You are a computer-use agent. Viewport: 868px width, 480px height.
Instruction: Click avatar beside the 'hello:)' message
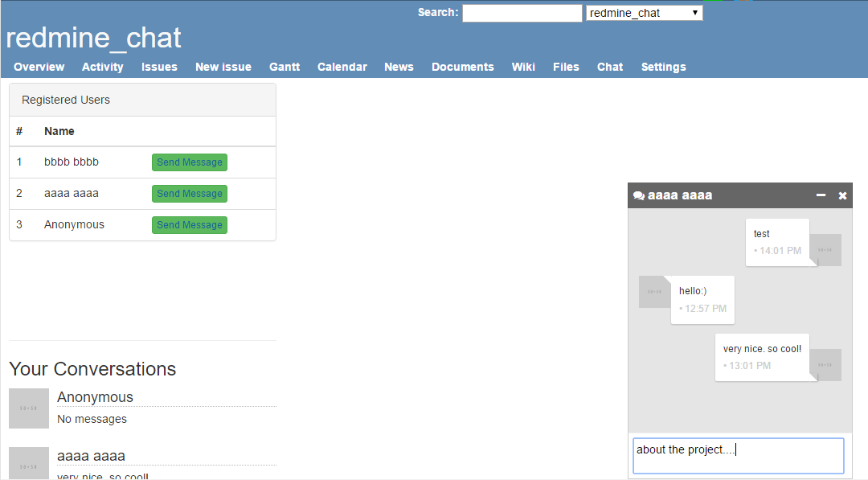(x=655, y=292)
